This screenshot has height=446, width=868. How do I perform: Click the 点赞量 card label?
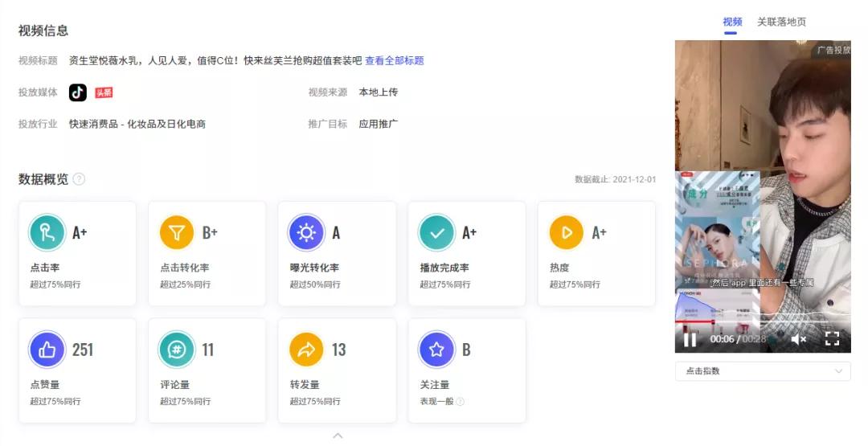coord(45,385)
